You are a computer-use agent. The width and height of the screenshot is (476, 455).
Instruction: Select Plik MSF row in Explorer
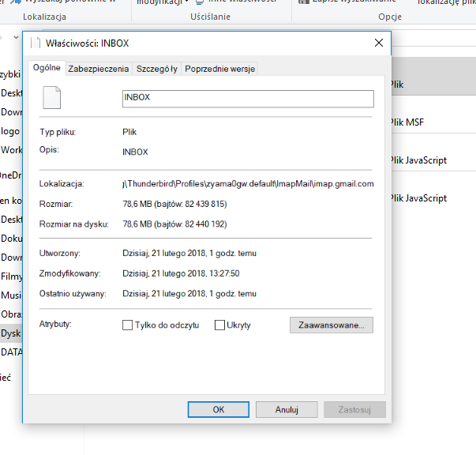433,122
